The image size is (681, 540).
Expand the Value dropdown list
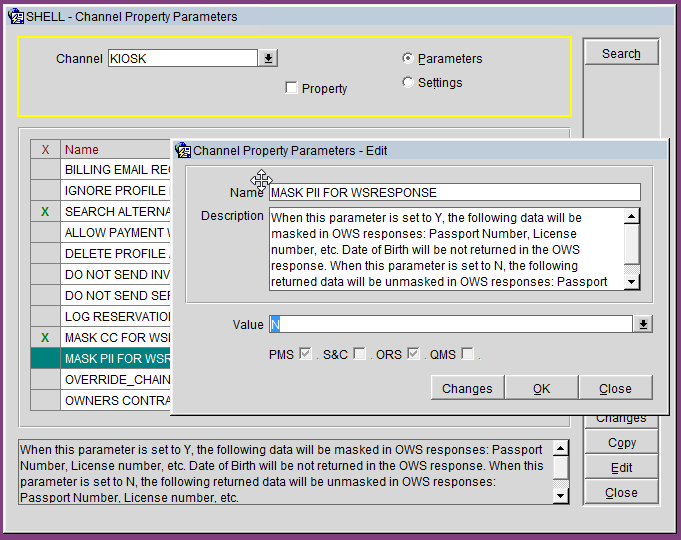click(x=644, y=324)
